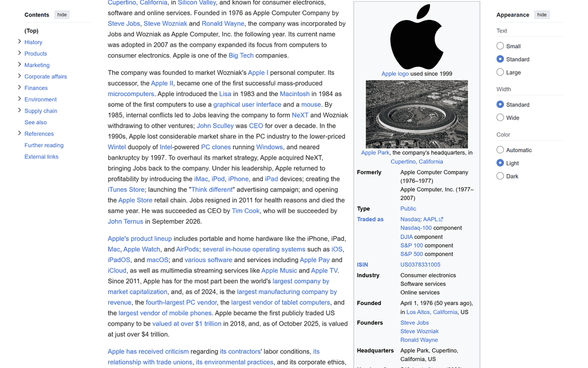The image size is (588, 368).
Task: Expand the References section chevron
Action: click(x=19, y=133)
